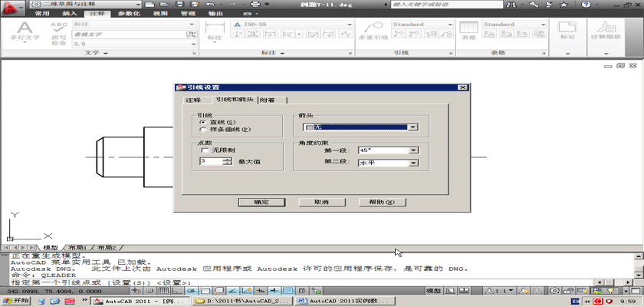
Task: Open the 第一段 angle dropdown showing 45°
Action: click(415, 150)
